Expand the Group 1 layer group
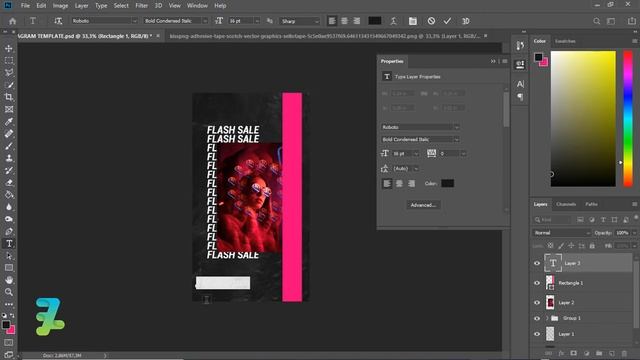The height and width of the screenshot is (360, 640). coord(547,318)
